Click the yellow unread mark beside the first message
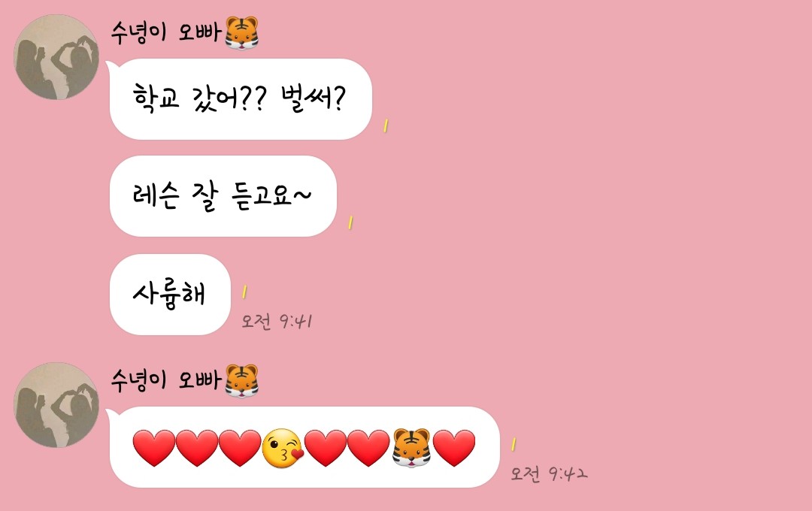This screenshot has width=812, height=511. point(385,125)
